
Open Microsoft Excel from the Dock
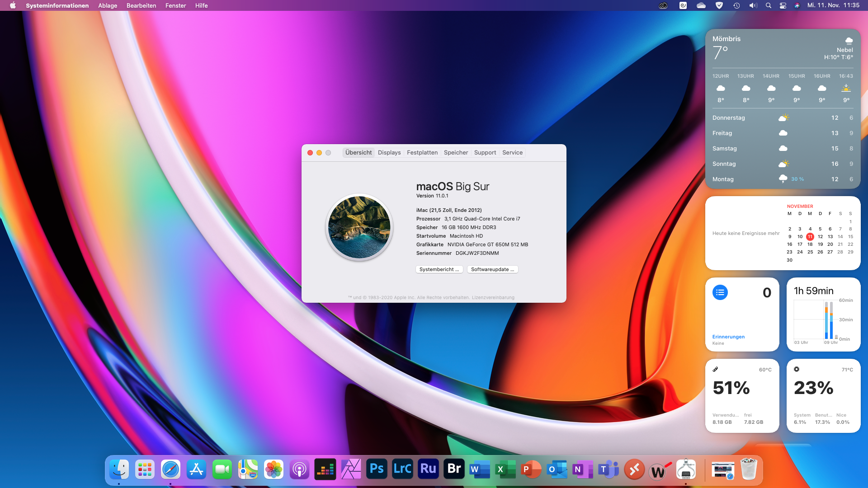pyautogui.click(x=505, y=469)
